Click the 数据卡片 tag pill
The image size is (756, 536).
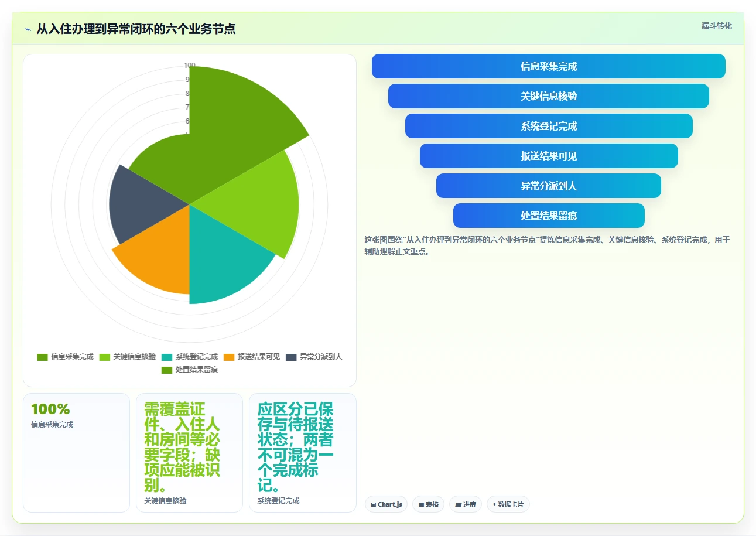[x=508, y=504]
